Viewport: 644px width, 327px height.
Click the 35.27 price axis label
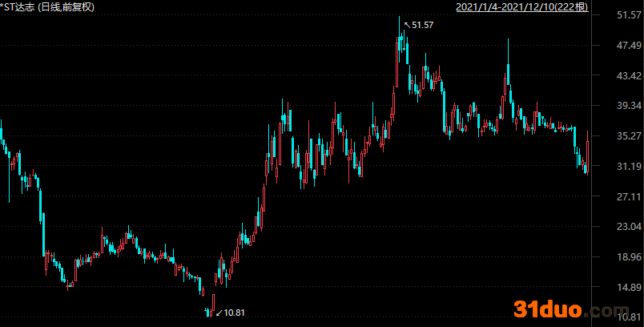point(619,136)
